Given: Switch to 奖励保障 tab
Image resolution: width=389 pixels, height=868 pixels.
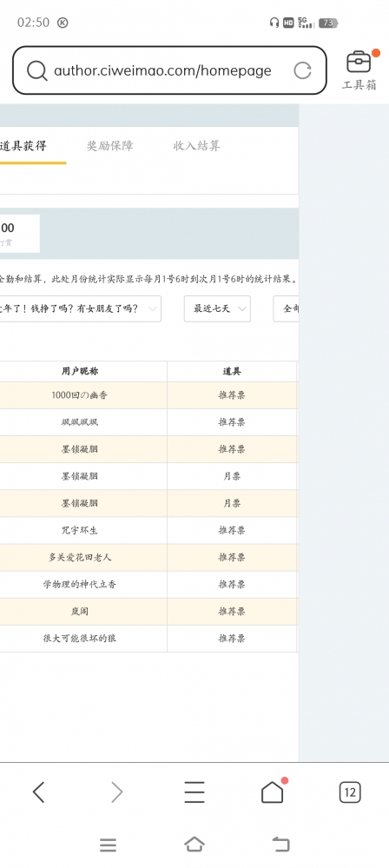Looking at the screenshot, I should tap(109, 146).
